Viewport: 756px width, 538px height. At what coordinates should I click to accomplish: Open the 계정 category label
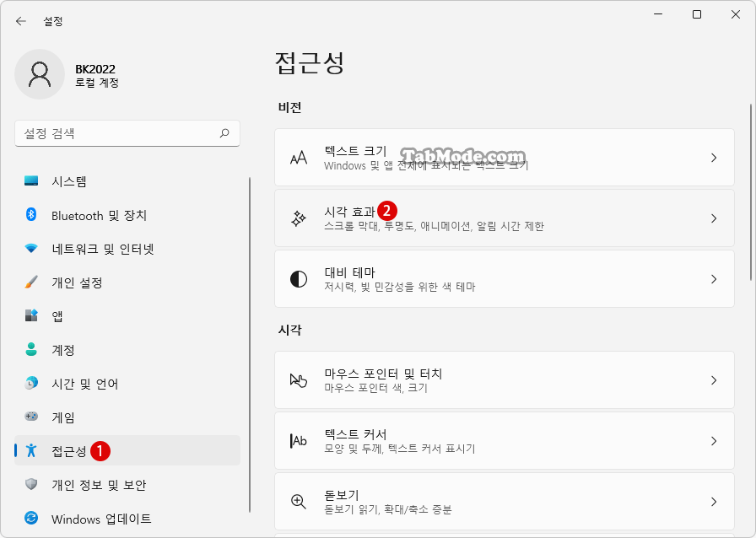coord(63,350)
